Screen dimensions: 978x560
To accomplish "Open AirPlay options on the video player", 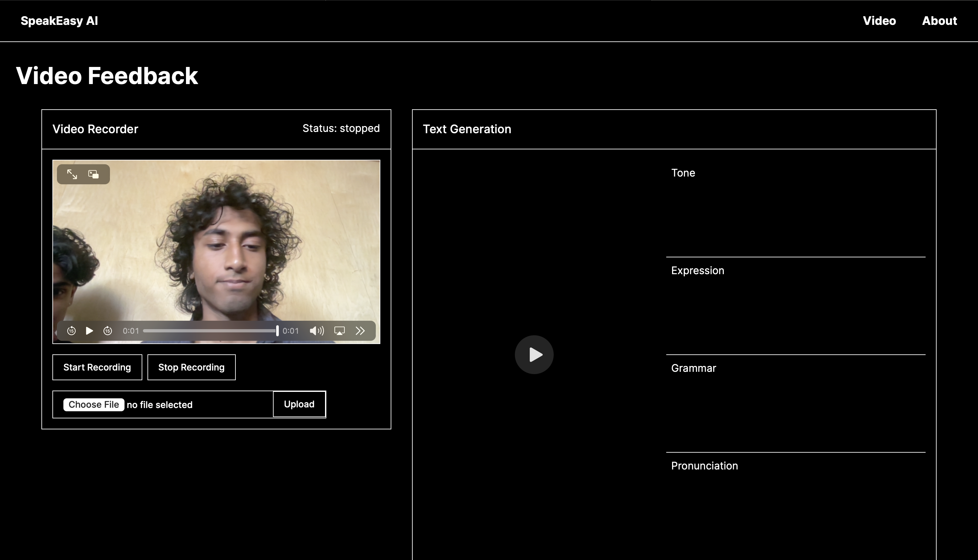I will [339, 331].
